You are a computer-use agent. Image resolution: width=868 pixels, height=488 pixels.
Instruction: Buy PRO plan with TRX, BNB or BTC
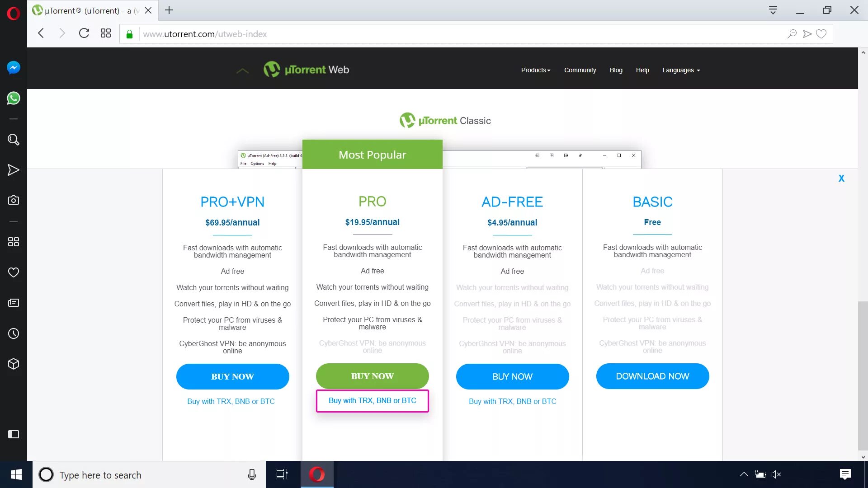(372, 400)
